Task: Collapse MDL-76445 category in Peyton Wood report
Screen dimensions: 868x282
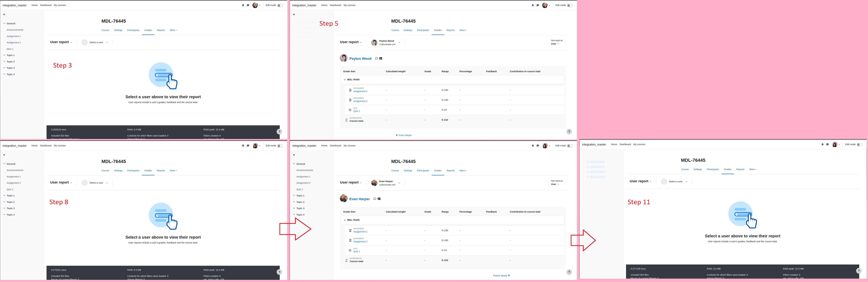Action: pyautogui.click(x=345, y=80)
